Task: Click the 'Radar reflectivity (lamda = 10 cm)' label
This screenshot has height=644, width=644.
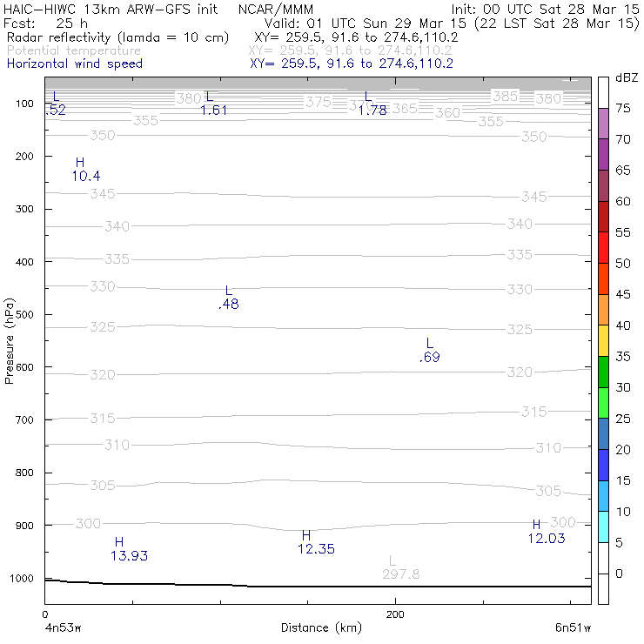Action: coord(117,37)
